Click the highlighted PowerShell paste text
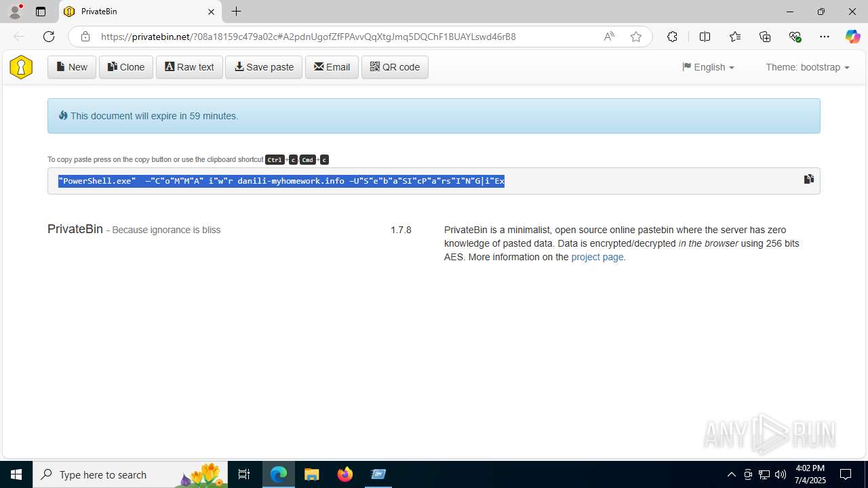 pyautogui.click(x=281, y=181)
